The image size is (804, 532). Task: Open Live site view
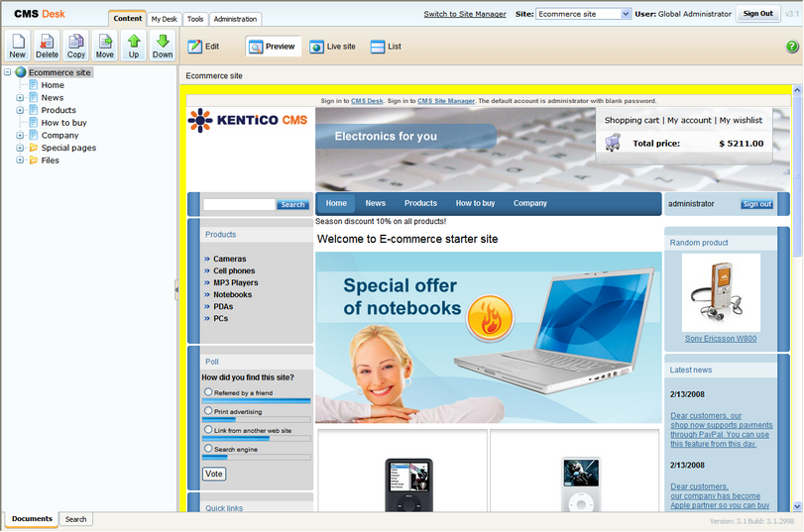[x=332, y=47]
